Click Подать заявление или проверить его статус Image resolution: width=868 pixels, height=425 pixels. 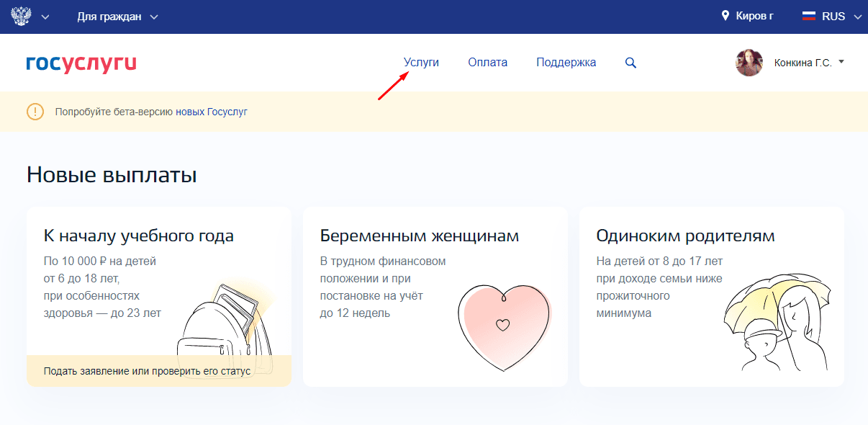[x=147, y=371]
